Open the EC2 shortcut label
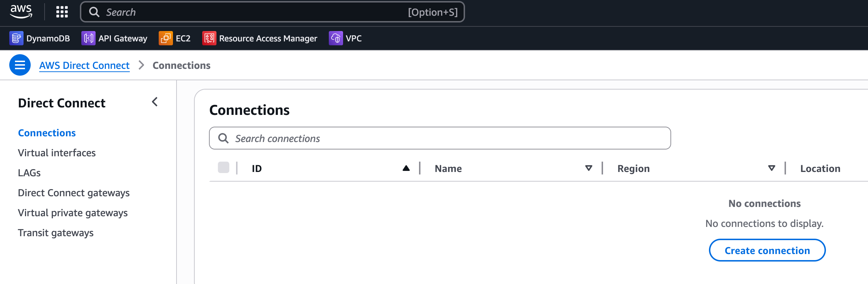The width and height of the screenshot is (868, 284). pyautogui.click(x=183, y=38)
